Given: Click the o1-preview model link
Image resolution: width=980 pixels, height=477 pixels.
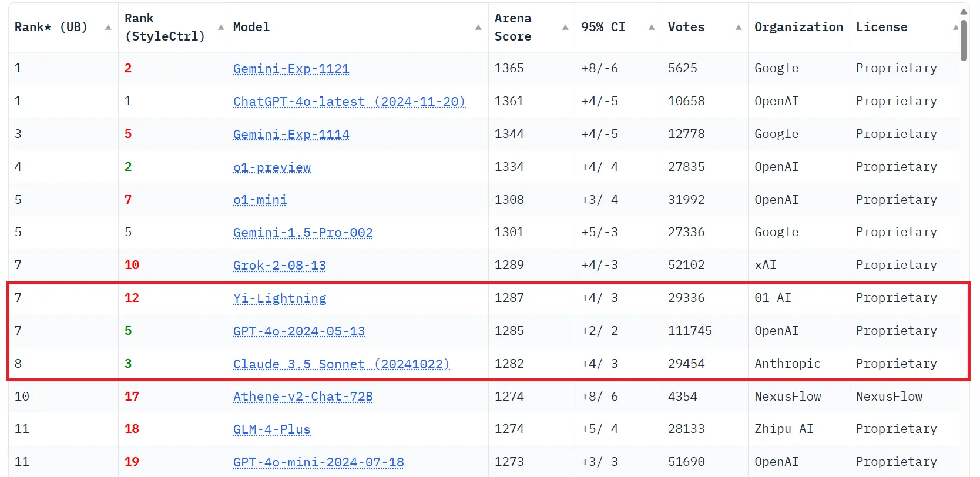Looking at the screenshot, I should point(272,167).
